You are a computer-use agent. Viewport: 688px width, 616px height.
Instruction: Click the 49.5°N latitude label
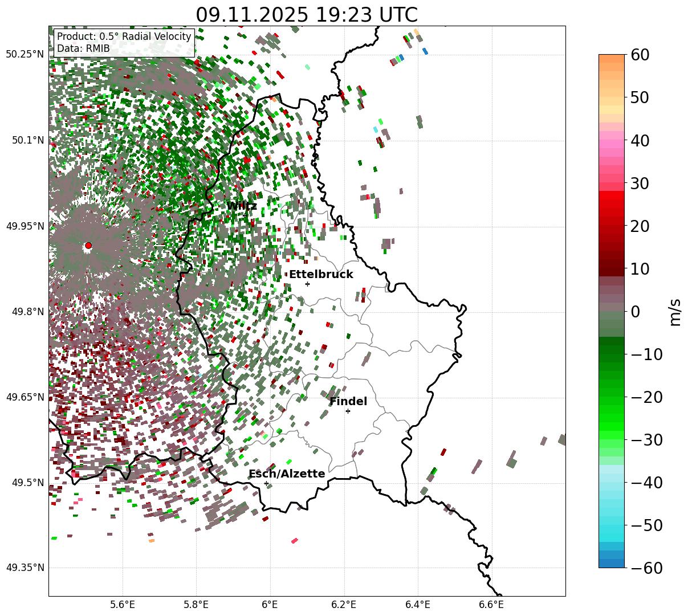tap(27, 483)
